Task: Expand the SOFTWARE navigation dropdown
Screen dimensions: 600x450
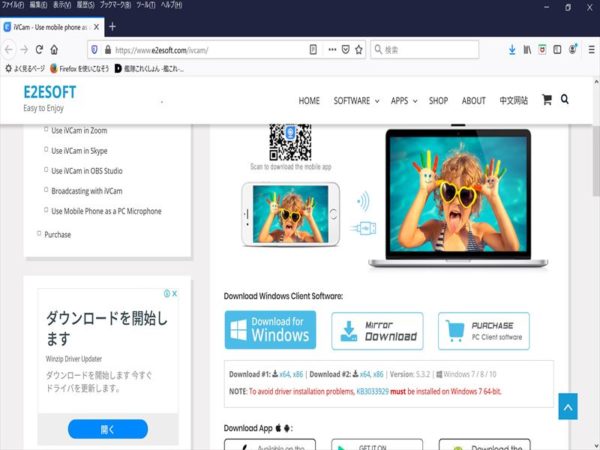Action: pos(356,101)
